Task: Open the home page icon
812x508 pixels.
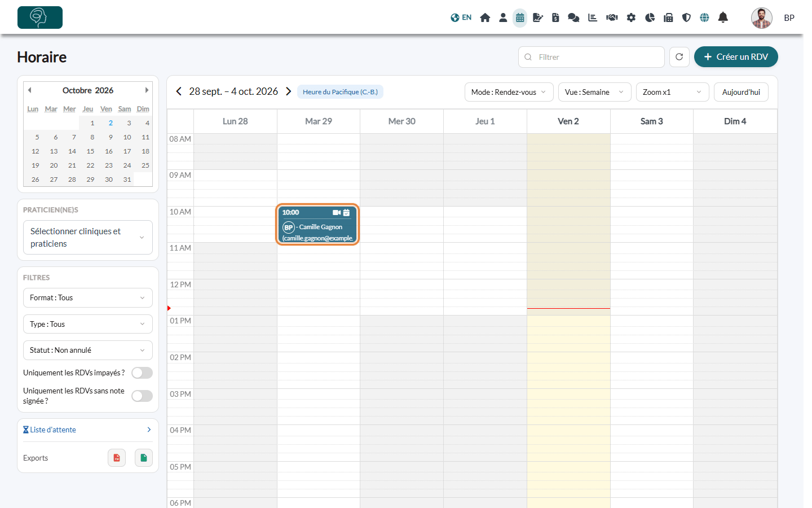Action: pos(485,17)
